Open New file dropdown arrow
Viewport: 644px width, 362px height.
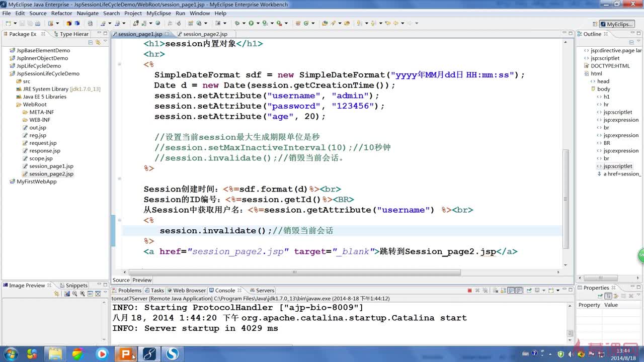[14, 23]
